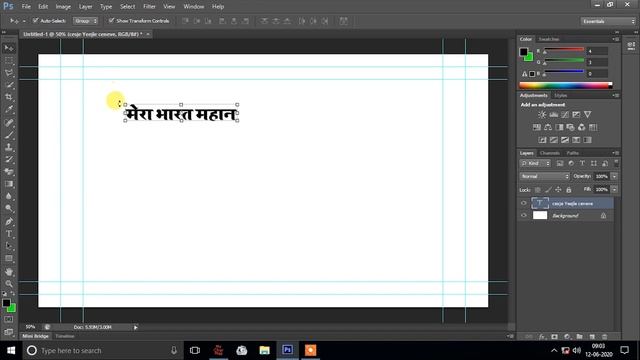Select the Eyedropper tool
The image size is (640, 360).
tap(9, 110)
